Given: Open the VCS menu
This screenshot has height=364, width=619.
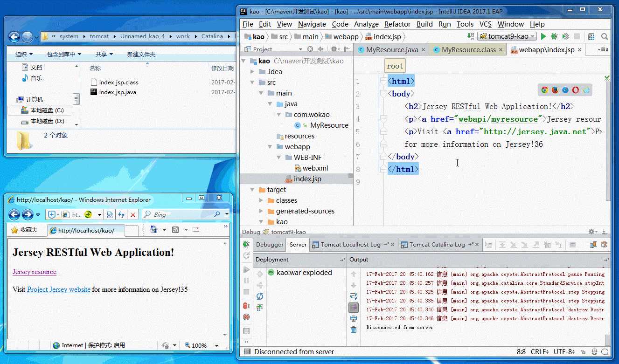Looking at the screenshot, I should click(x=486, y=24).
